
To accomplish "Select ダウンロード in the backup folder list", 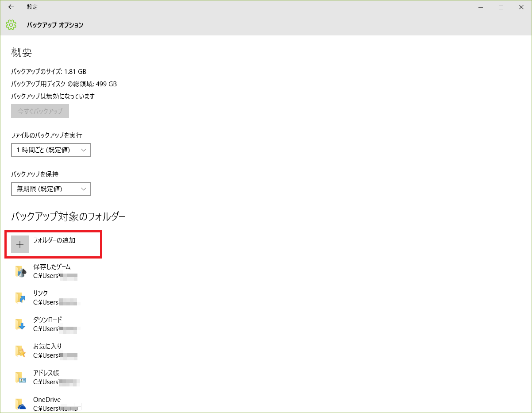I will pyautogui.click(x=49, y=324).
